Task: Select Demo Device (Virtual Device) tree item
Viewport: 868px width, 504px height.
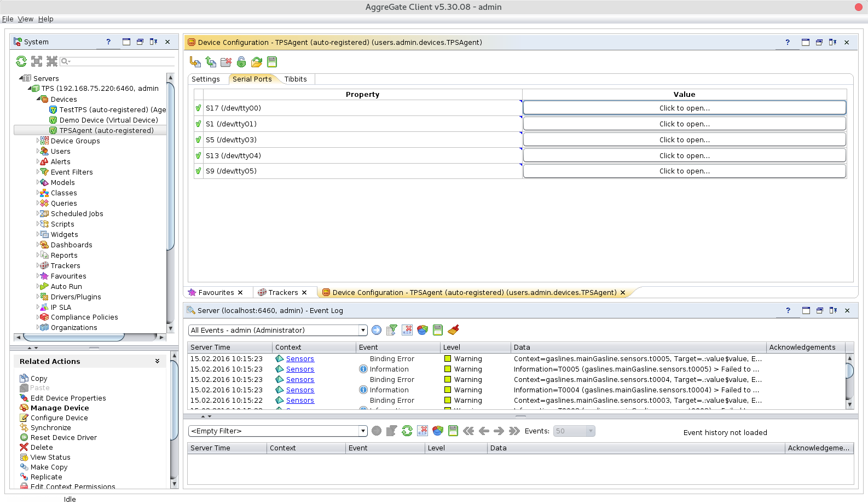Action: pos(108,120)
